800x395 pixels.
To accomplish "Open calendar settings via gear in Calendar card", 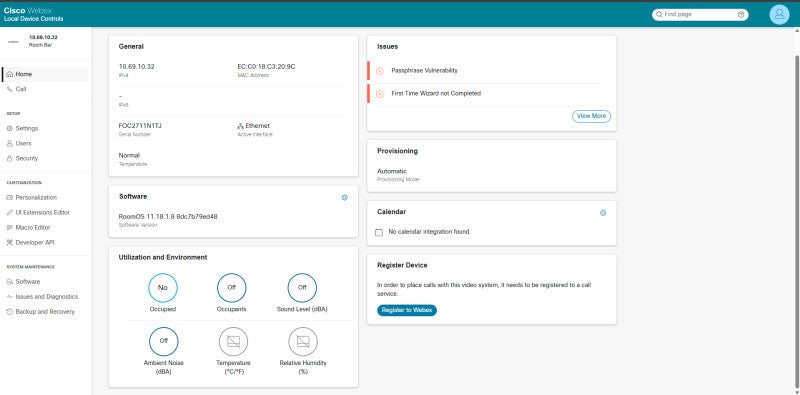I will (x=603, y=213).
